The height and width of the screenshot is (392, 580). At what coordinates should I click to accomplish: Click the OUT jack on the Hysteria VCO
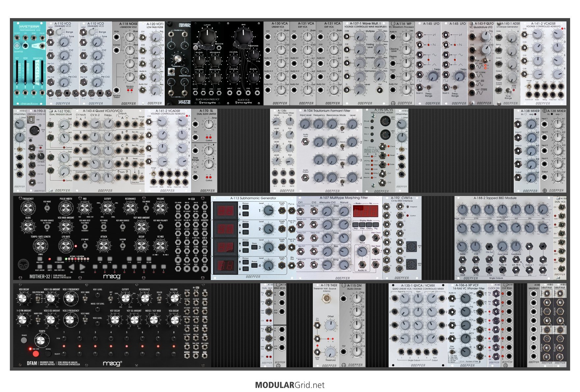click(x=42, y=46)
